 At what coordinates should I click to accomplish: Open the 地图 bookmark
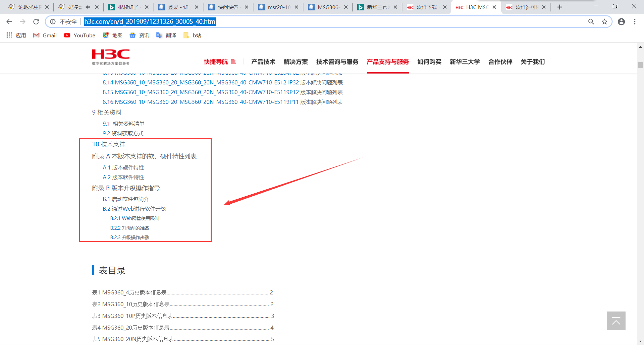pos(112,35)
